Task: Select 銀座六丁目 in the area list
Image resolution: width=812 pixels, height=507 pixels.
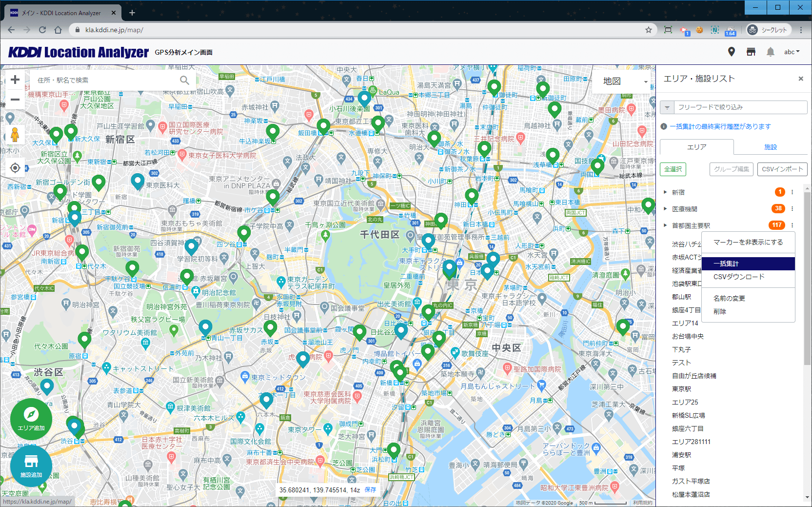Action: pos(688,428)
